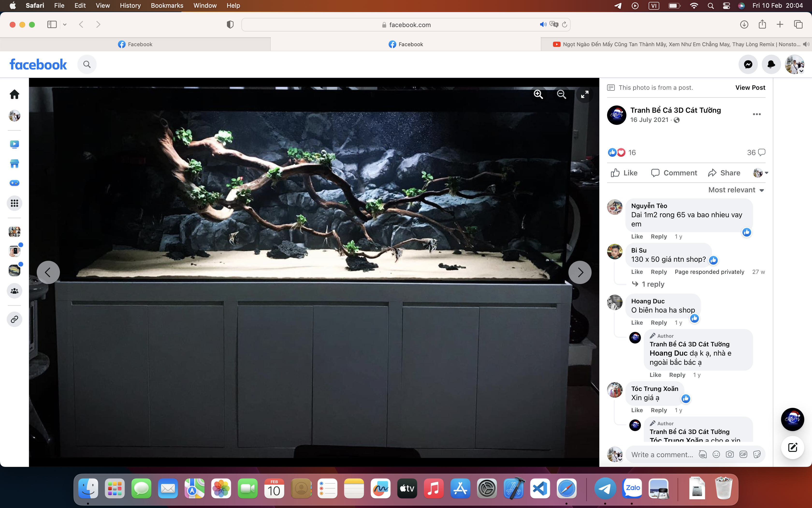
Task: Enter fullscreen photo view
Action: pyautogui.click(x=585, y=94)
